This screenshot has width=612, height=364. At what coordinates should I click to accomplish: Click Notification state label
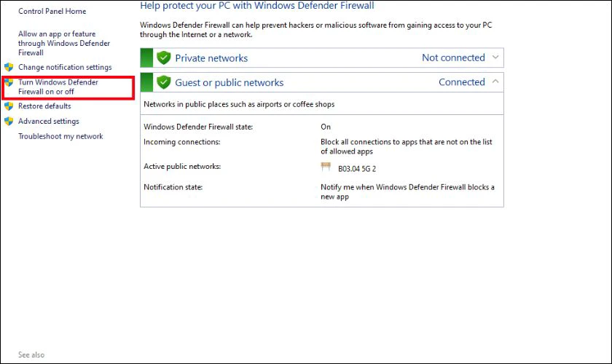click(173, 187)
